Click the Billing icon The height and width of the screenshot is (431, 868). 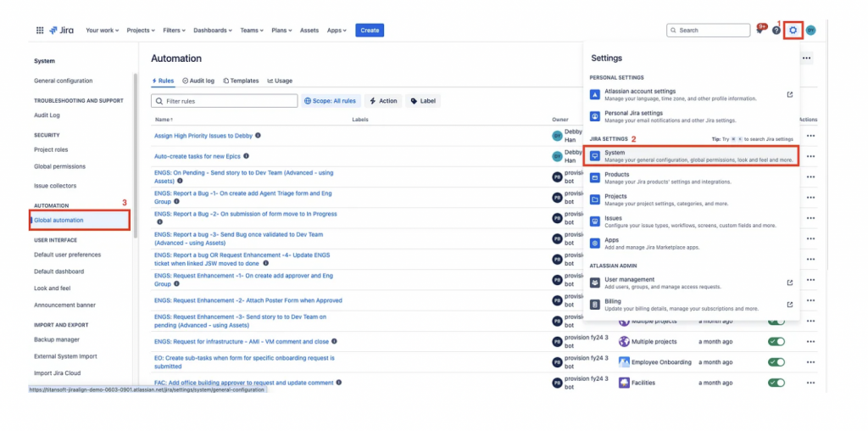pos(594,305)
